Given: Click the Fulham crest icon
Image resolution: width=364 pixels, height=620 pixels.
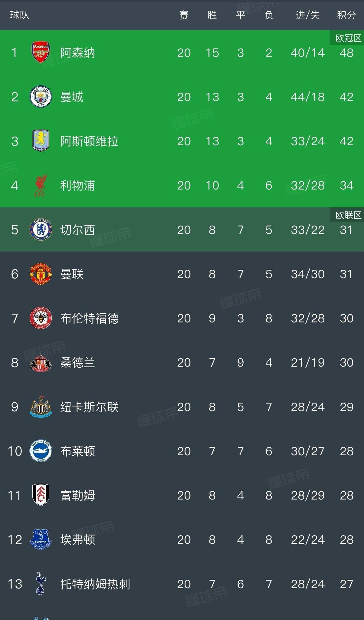Looking at the screenshot, I should pos(41,495).
